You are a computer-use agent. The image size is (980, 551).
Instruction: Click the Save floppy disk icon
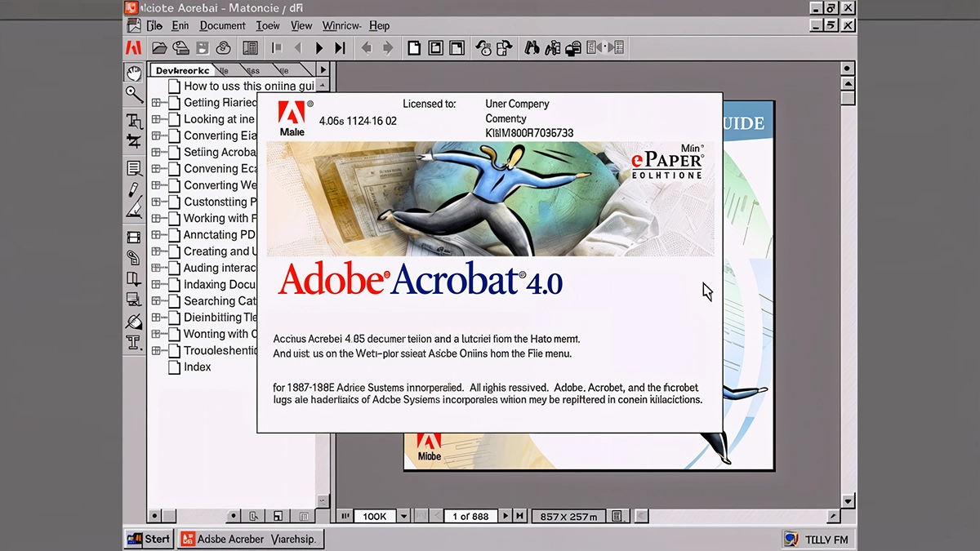pos(202,48)
